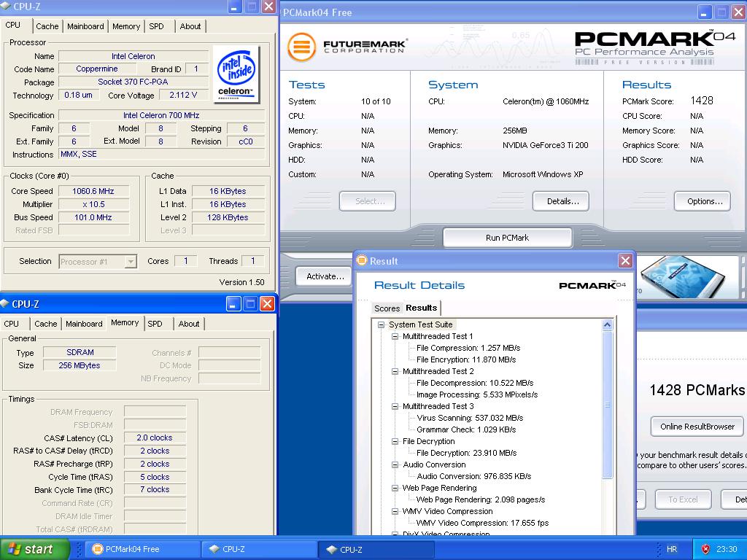This screenshot has width=747, height=560.
Task: Collapse Multithreaded Test 3 node
Action: click(x=395, y=406)
